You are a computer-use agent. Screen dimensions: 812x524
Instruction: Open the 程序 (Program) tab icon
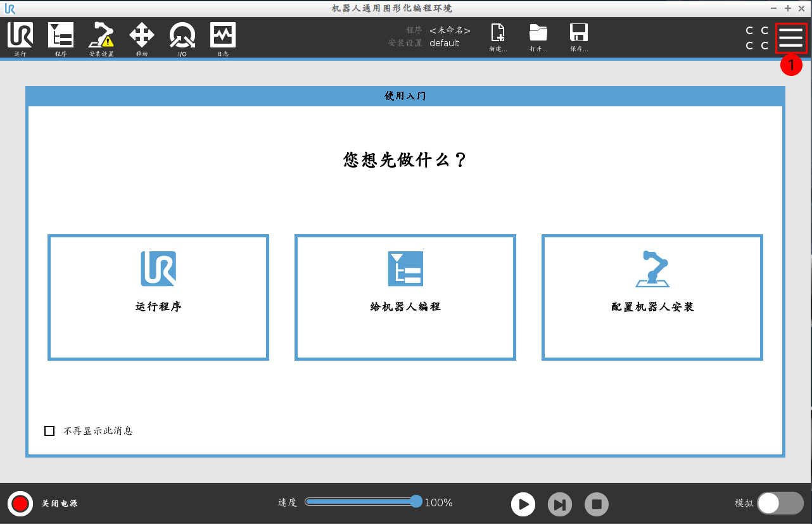[x=61, y=36]
